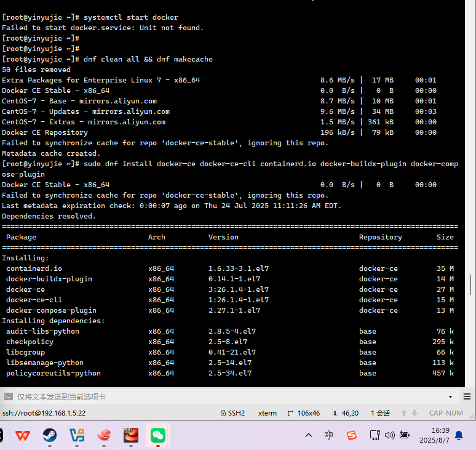Click the xterm status bar entry
The image size is (476, 450).
point(267,413)
